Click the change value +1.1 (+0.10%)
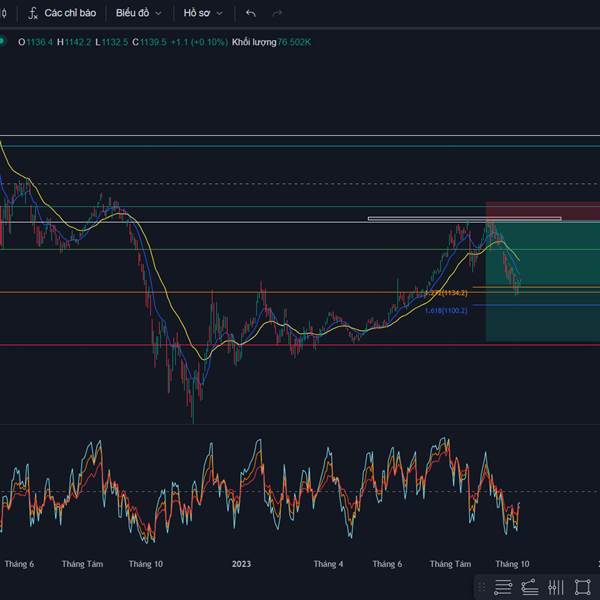 [199, 42]
